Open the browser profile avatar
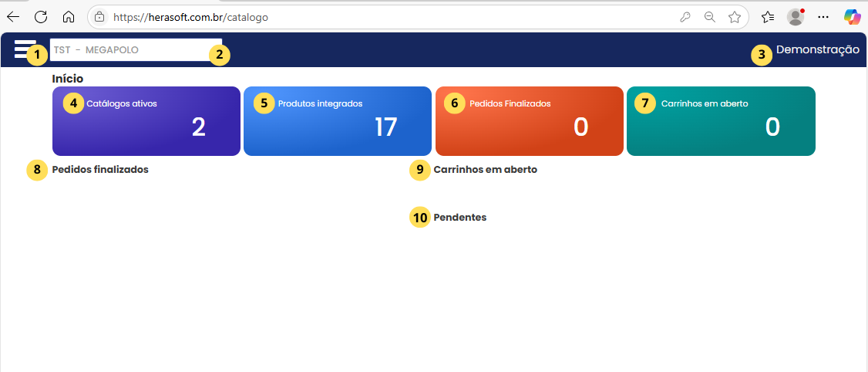The image size is (868, 372). [x=796, y=17]
